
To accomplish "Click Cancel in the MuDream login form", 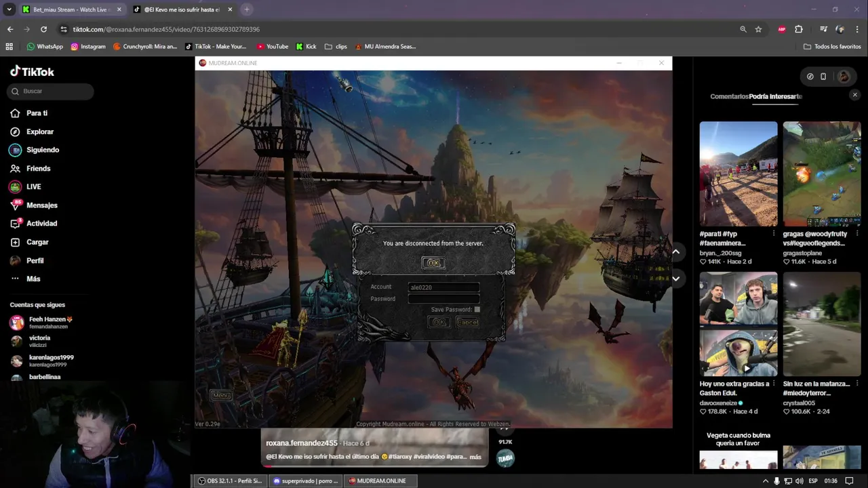I will 467,323.
